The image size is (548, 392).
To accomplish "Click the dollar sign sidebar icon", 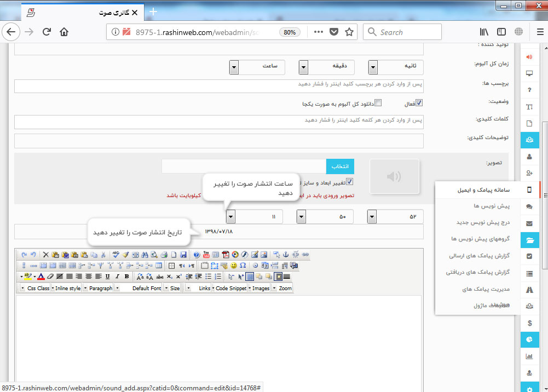I will (529, 323).
